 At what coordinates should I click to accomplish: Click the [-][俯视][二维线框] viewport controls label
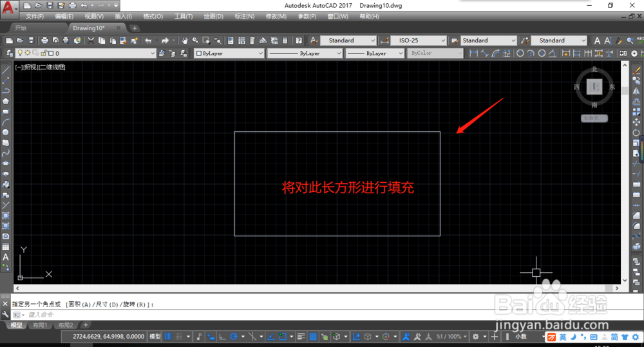click(40, 67)
